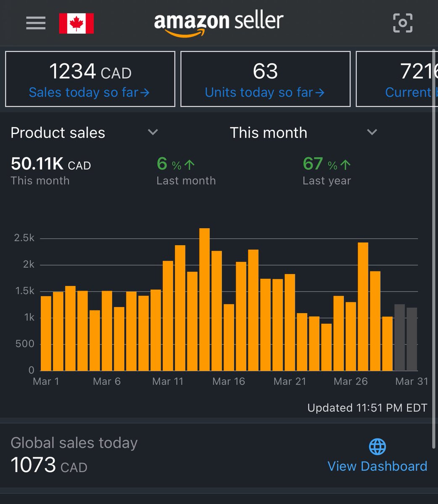Tap the 1073 CAD global sales value
Image resolution: width=438 pixels, height=504 pixels.
(49, 465)
